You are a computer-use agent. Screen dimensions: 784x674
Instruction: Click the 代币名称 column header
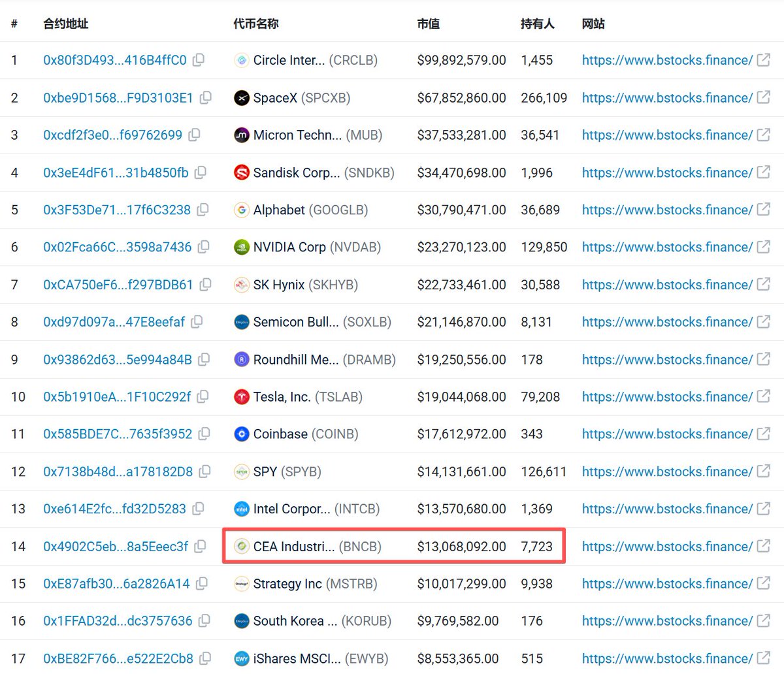tap(256, 24)
